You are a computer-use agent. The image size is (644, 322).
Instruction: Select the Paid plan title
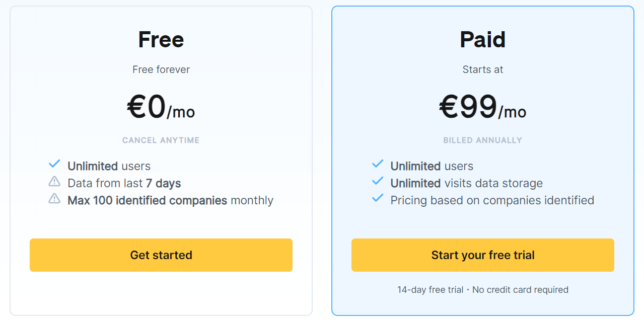coord(482,39)
